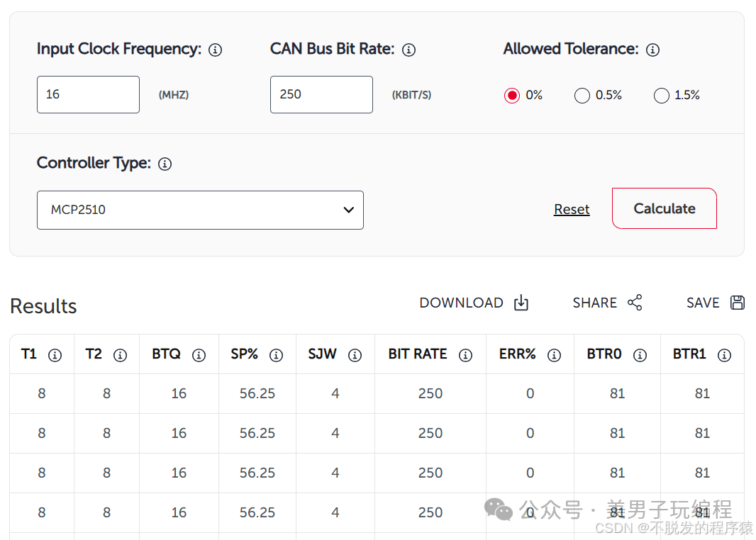Focus the Input Clock Frequency field
Viewport: 756px width, 540px height.
click(x=88, y=94)
